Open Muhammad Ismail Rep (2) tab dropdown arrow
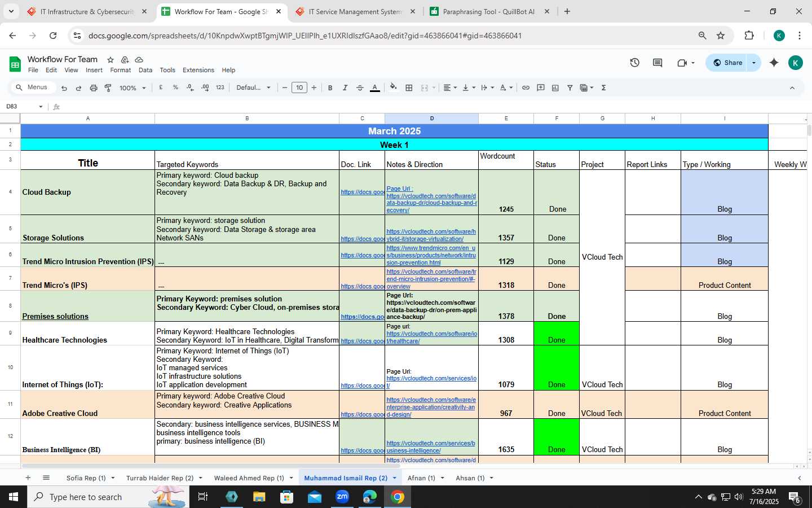Image resolution: width=812 pixels, height=508 pixels. pyautogui.click(x=394, y=478)
